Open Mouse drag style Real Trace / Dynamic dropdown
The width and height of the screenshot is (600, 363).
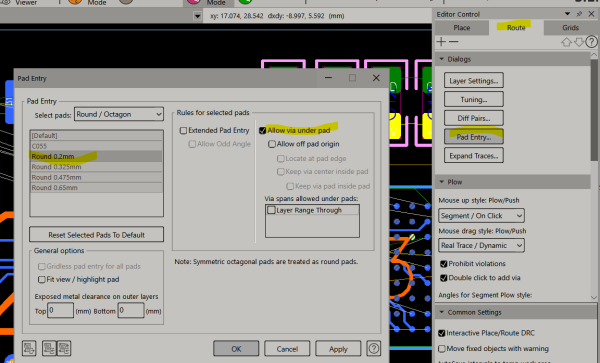(481, 245)
